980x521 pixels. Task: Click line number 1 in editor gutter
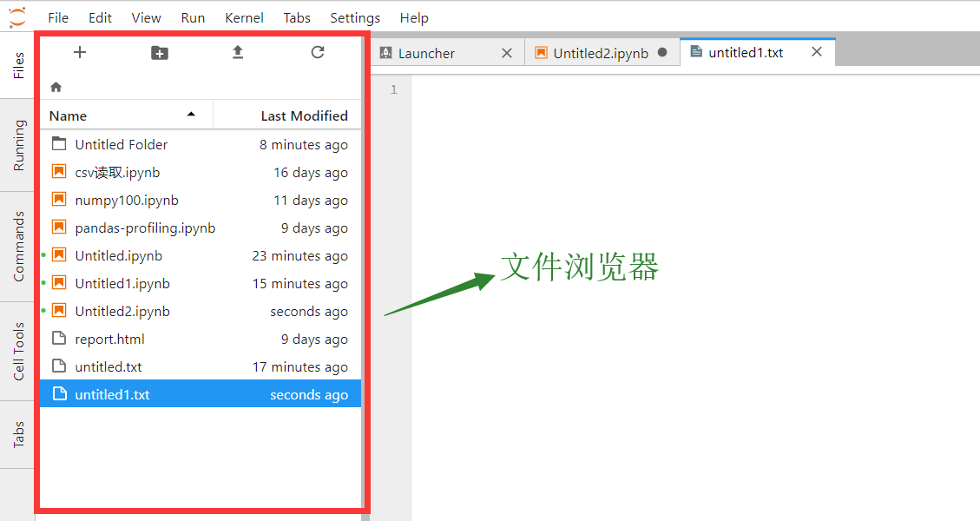(394, 90)
